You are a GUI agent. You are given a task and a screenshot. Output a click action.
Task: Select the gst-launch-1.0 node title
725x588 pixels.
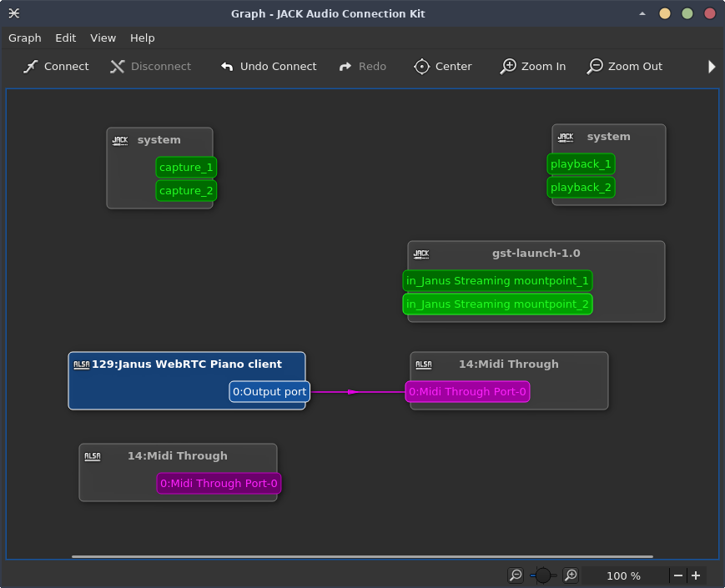(536, 254)
